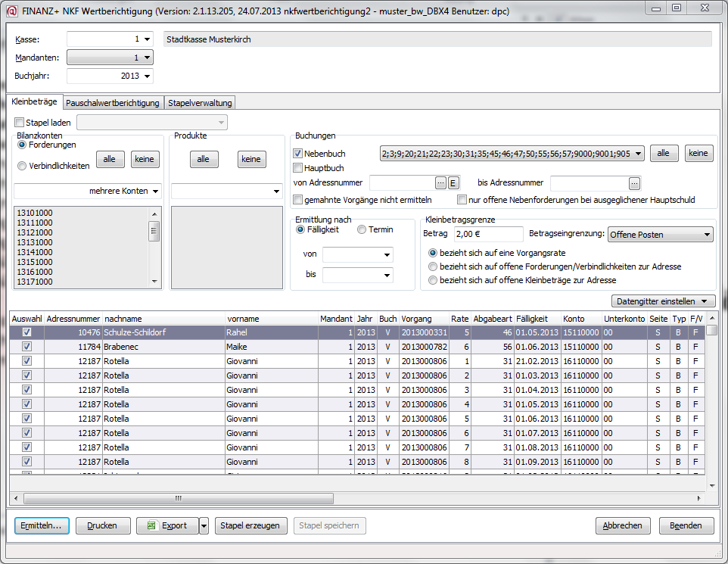Select offene Forderungen/Verbindlichkeiten zur Adresse option
The width and height of the screenshot is (728, 564).
[x=433, y=266]
